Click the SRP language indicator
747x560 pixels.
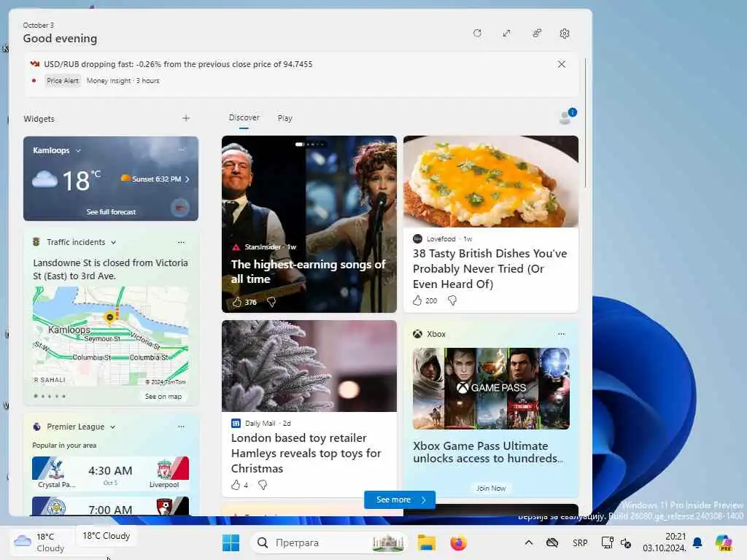580,542
